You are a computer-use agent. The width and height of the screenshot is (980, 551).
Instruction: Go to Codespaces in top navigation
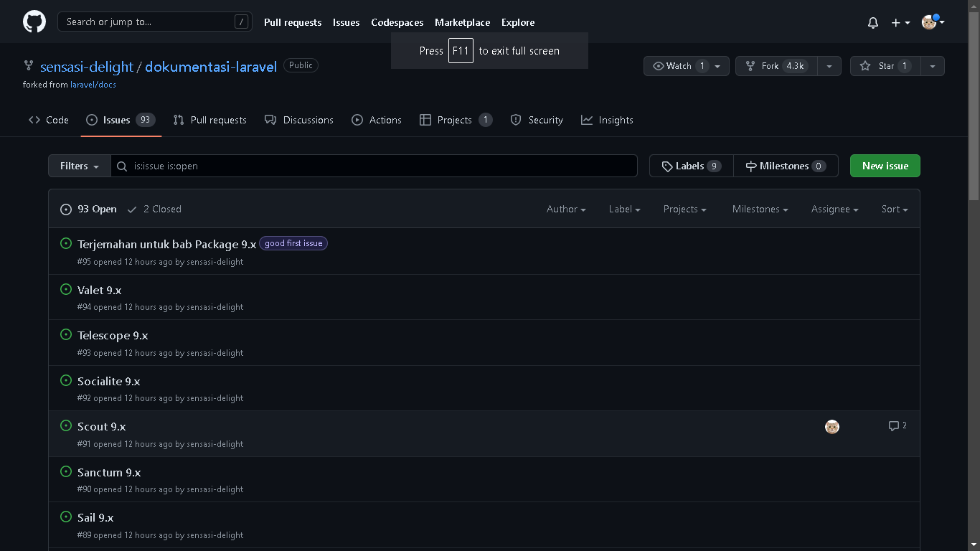(x=397, y=22)
